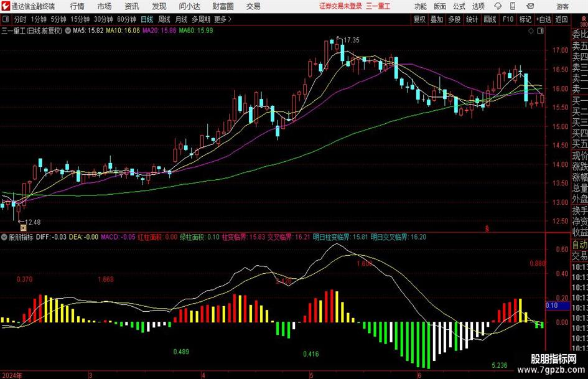The height and width of the screenshot is (379, 588).
Task: Open the 发现 menu
Action: pos(159,6)
